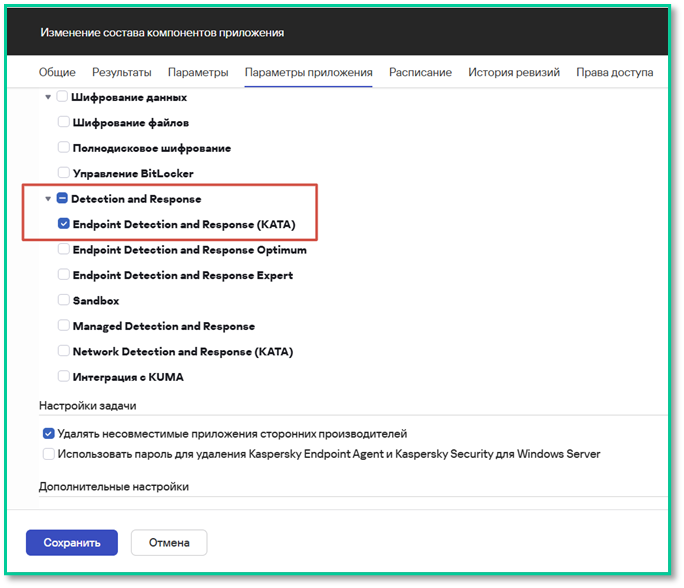The image size is (684, 588).
Task: Enable Endpoint Detection and Response Expert
Action: pos(64,274)
